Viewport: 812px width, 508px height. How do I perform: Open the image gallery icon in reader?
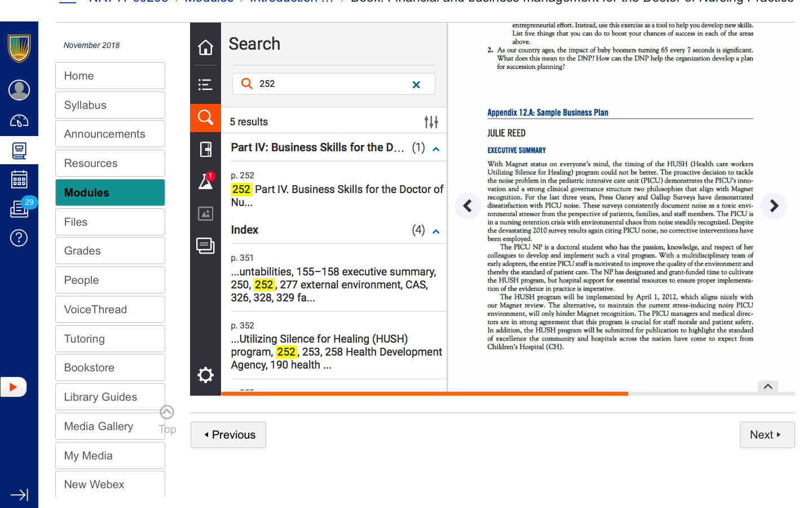205,213
